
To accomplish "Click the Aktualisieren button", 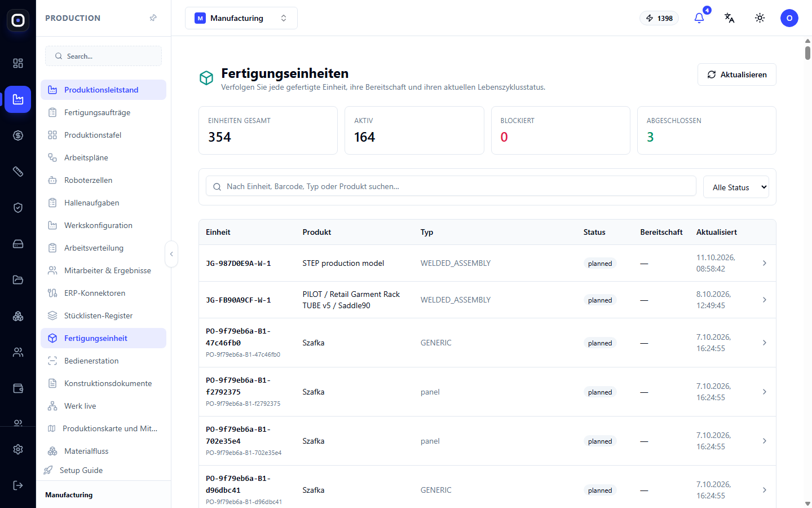I will coord(737,75).
